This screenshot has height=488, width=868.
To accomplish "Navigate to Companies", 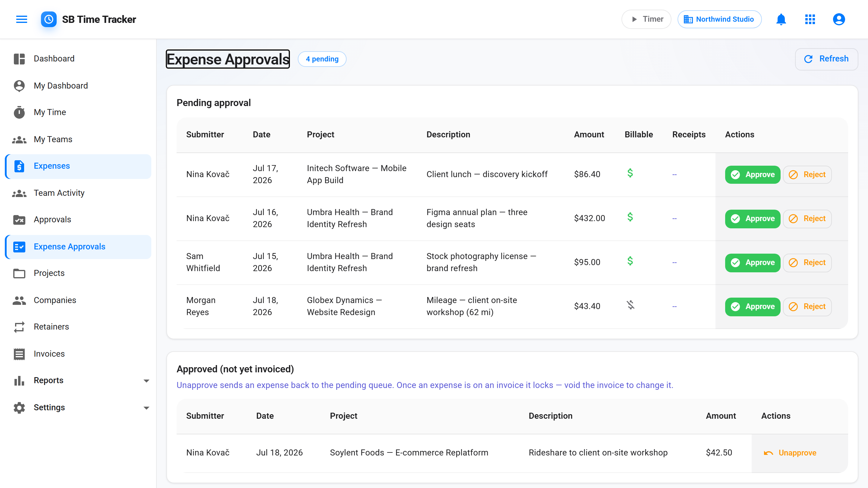I will point(78,300).
